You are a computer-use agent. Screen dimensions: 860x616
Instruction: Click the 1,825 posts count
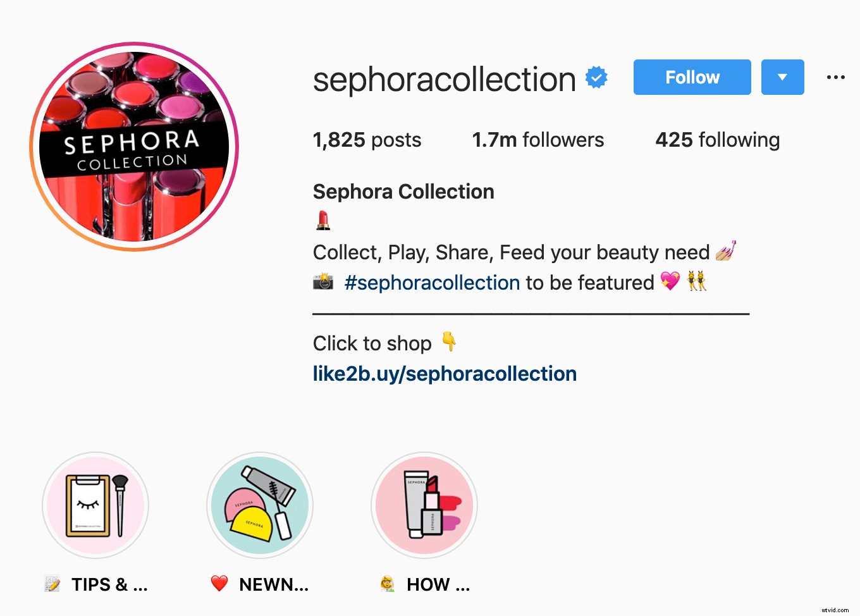367,140
